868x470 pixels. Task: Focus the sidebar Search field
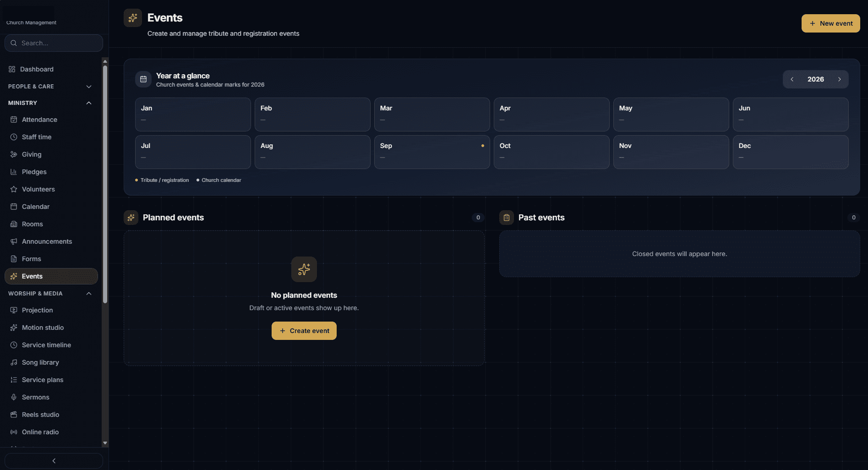tap(54, 43)
